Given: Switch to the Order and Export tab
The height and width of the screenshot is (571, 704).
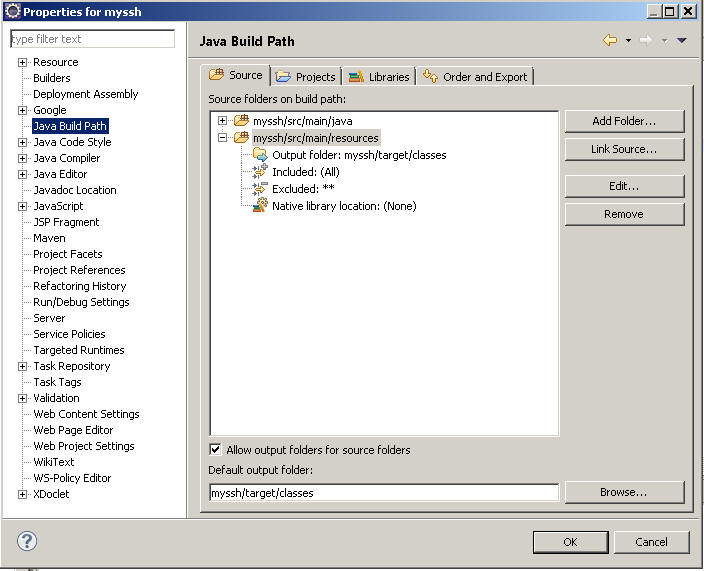Looking at the screenshot, I should click(475, 77).
